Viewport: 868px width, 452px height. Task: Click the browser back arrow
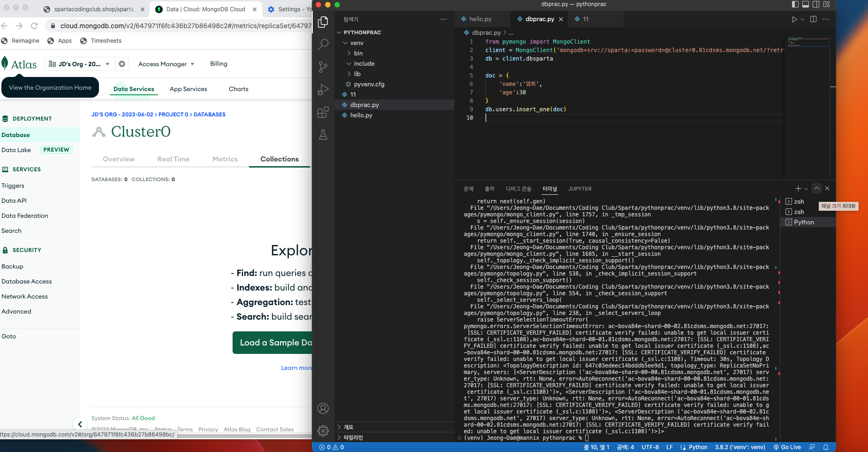[5, 26]
